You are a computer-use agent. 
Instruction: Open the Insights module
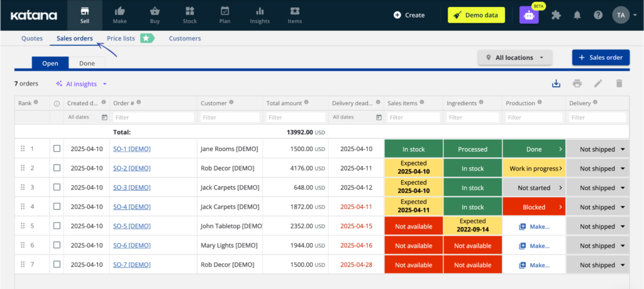(x=260, y=15)
